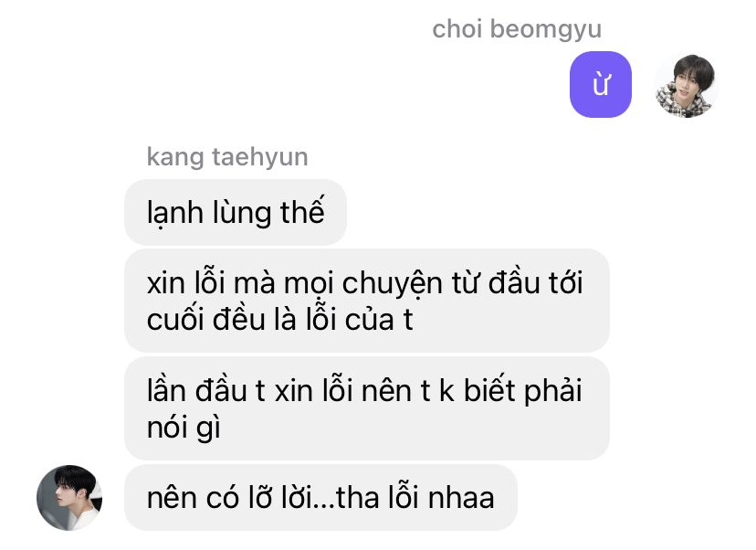
Task: Select the "nên có lỡ lời...tha lỗi nhaa" message
Action: [320, 497]
